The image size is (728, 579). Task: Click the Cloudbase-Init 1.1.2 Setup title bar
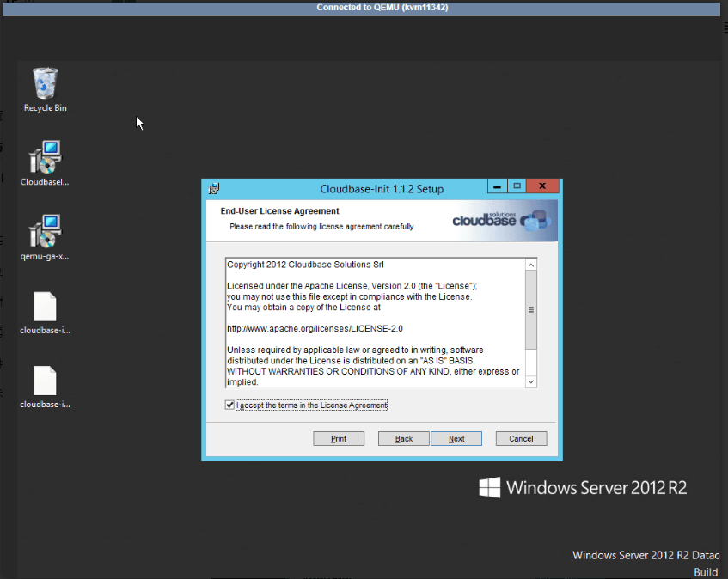click(382, 189)
